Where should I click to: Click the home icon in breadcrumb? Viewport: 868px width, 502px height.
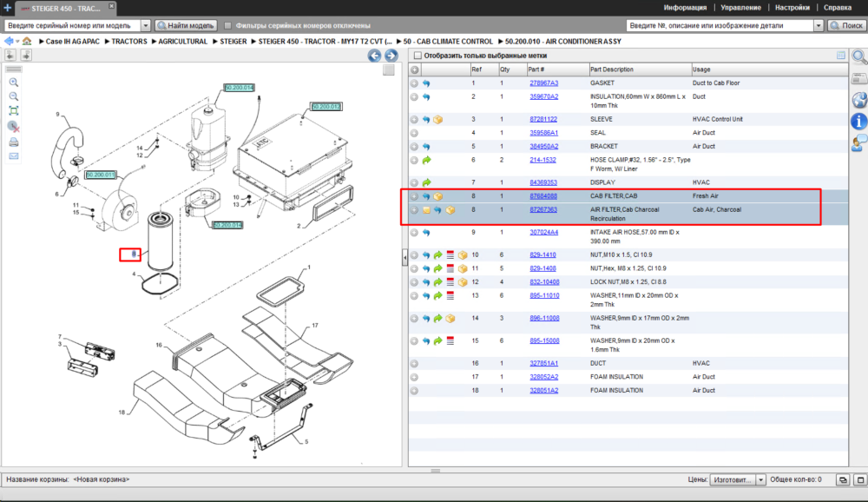pos(27,41)
